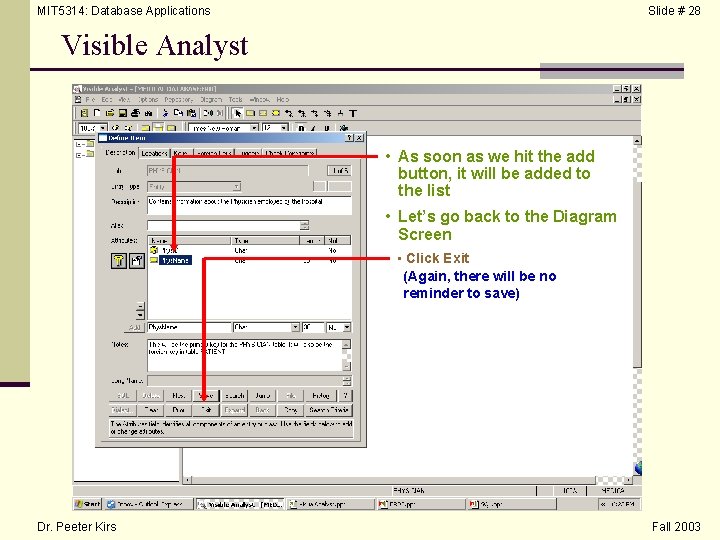The image size is (720, 540).
Task: Switch to the Locations tab
Action: (154, 153)
